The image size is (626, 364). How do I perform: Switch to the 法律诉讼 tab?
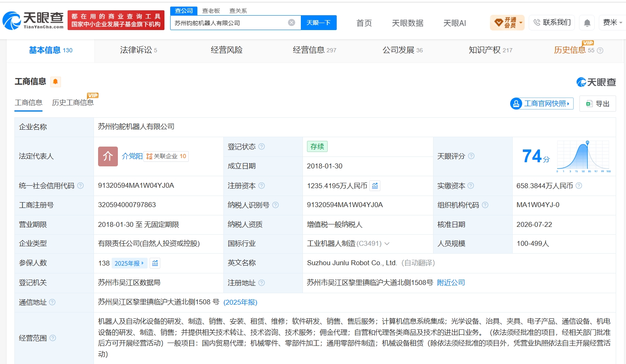pos(138,50)
